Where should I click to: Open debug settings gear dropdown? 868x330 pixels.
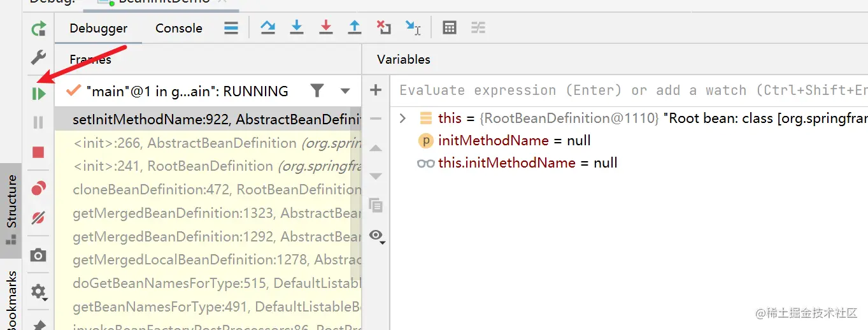click(39, 292)
